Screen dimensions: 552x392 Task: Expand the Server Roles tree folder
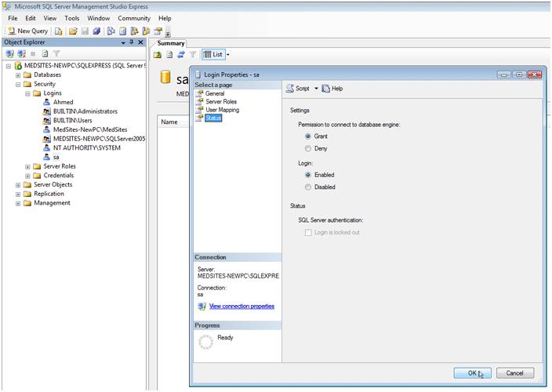27,166
